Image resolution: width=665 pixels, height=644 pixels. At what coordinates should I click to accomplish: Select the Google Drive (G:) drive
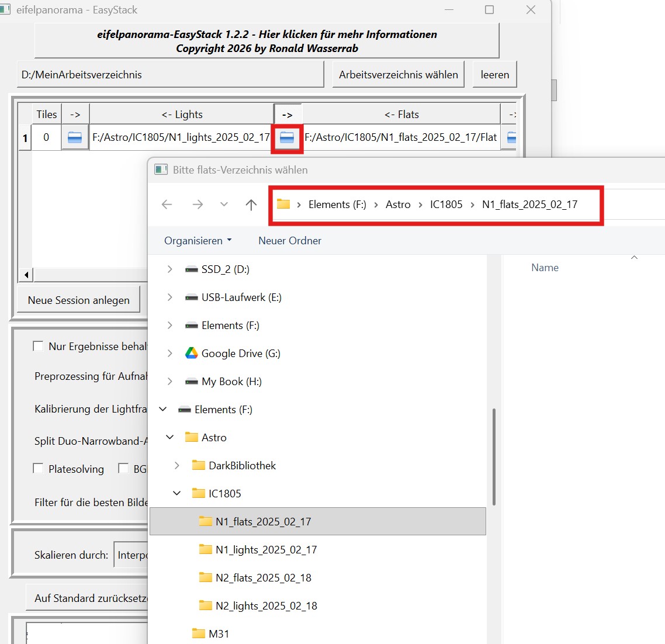click(x=240, y=354)
